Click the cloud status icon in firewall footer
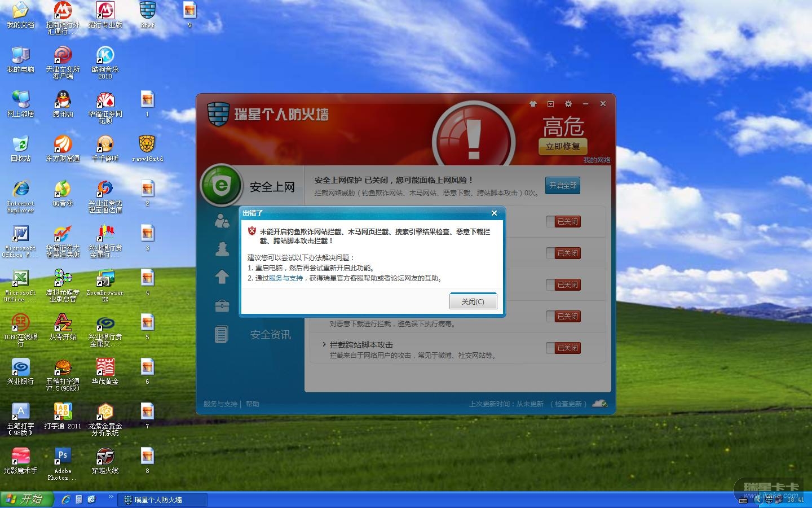This screenshot has height=508, width=812. (x=600, y=404)
